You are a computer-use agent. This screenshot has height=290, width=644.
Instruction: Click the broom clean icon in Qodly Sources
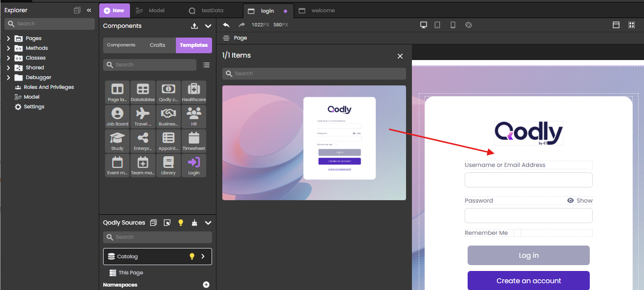coord(194,223)
